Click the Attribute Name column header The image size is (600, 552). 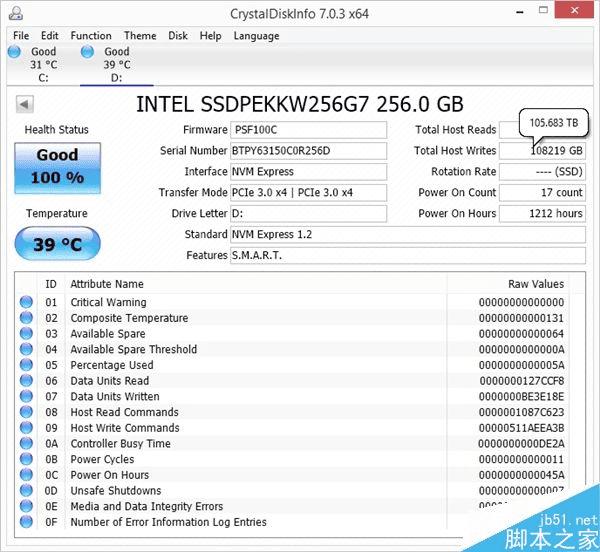[107, 284]
